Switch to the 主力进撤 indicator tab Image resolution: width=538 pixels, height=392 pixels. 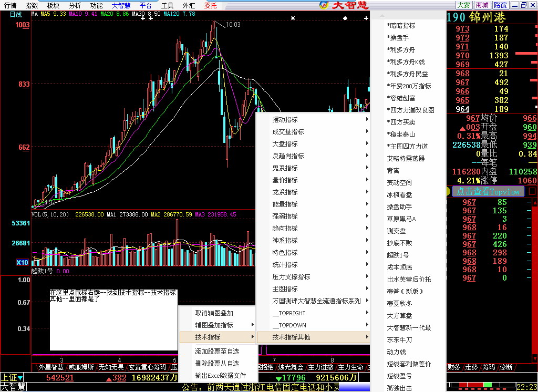(321, 367)
